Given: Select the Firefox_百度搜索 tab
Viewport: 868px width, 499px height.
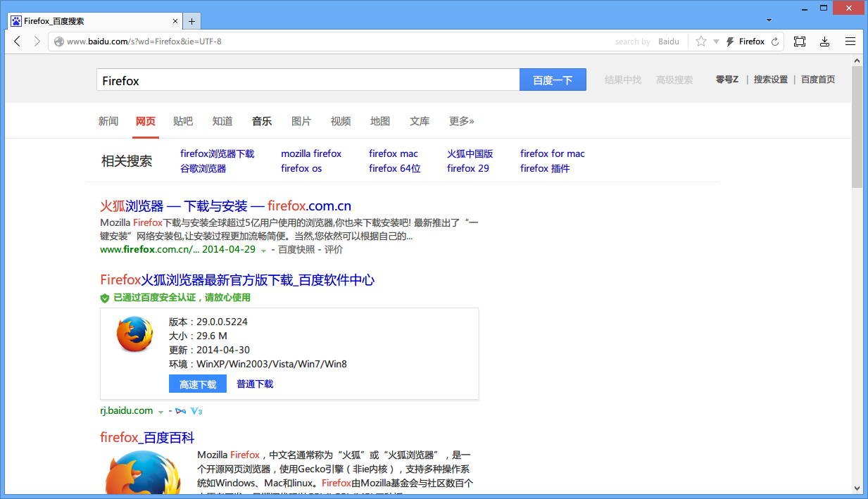Looking at the screenshot, I should click(94, 21).
